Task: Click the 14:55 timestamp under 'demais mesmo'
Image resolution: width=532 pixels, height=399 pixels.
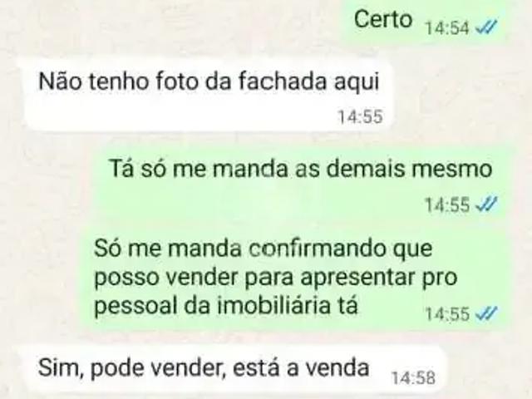Action: click(447, 205)
